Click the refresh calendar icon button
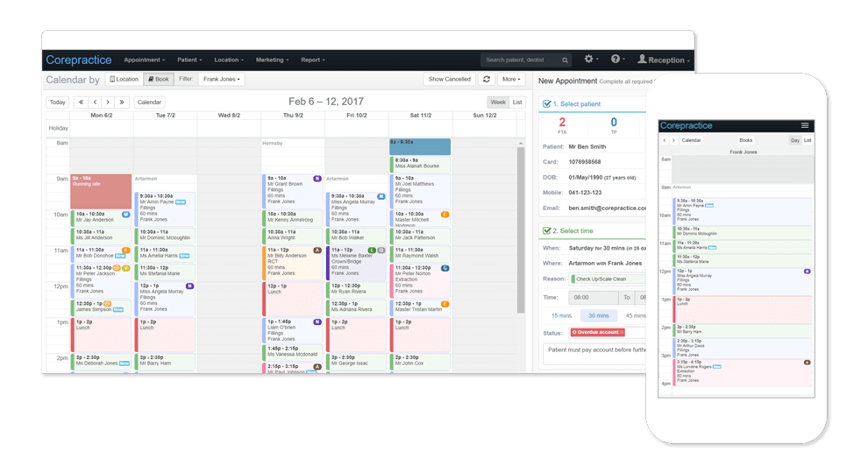The image size is (868, 473). point(487,79)
